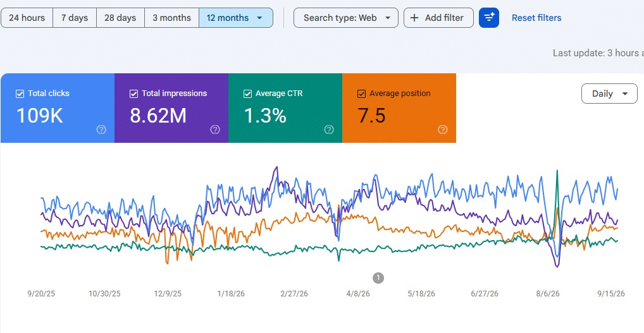Open the 12 months dropdown arrow

coord(259,18)
